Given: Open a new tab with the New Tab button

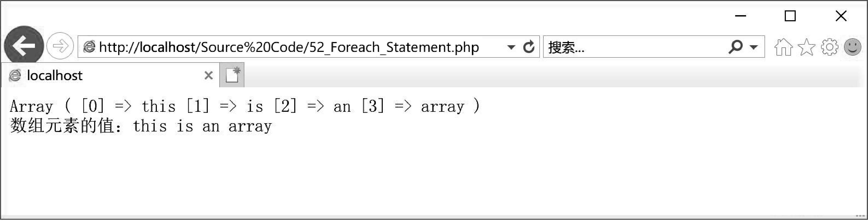Looking at the screenshot, I should click(x=232, y=75).
